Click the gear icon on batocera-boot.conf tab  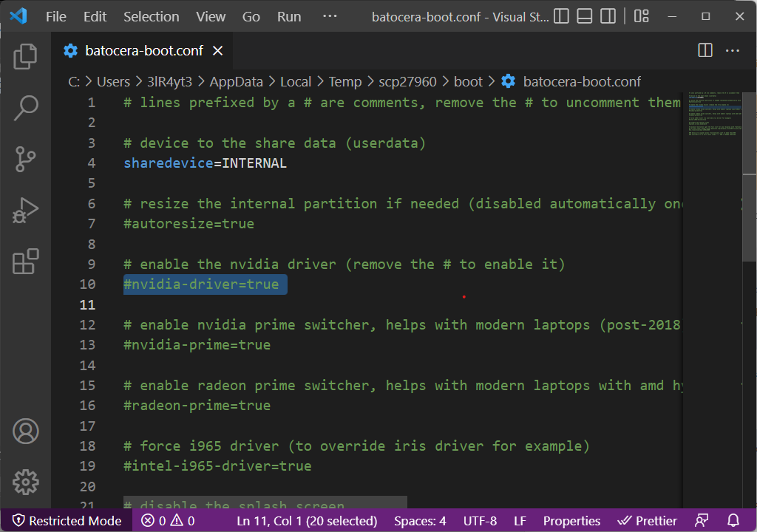tap(70, 51)
